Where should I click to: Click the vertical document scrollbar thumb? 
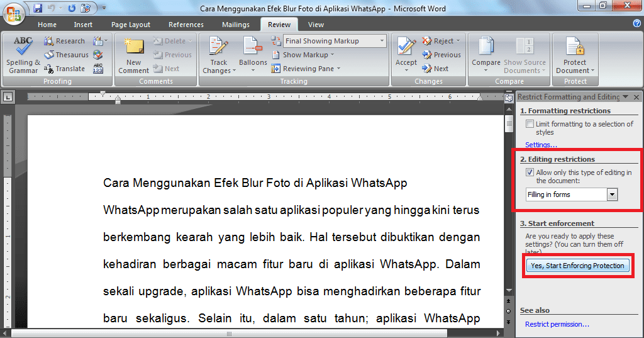point(509,123)
